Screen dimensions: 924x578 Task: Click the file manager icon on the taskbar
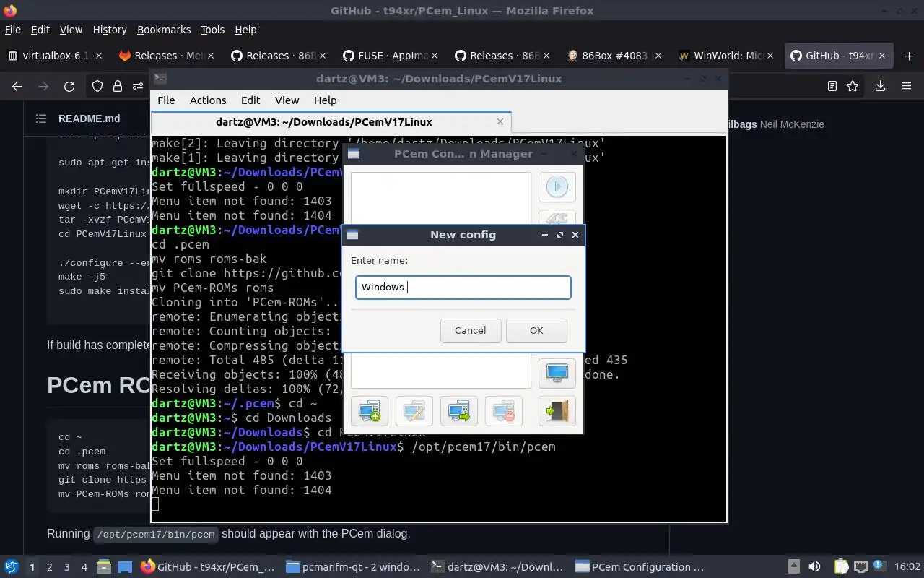pos(103,567)
